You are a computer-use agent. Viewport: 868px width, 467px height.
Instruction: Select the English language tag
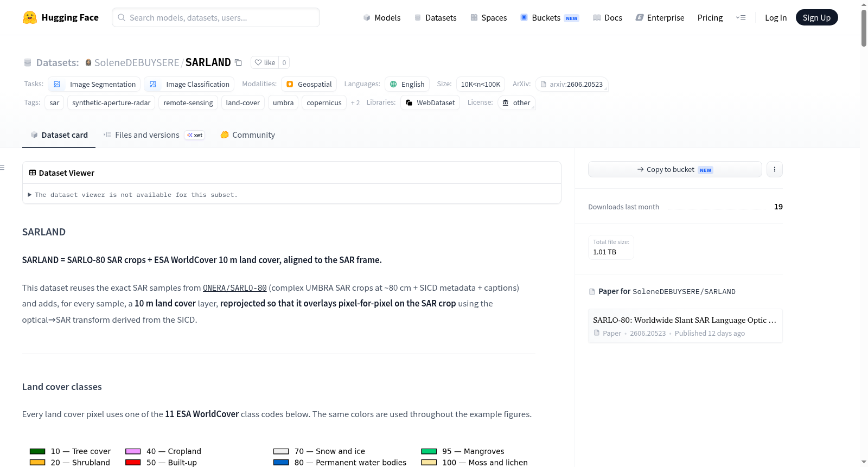(407, 84)
